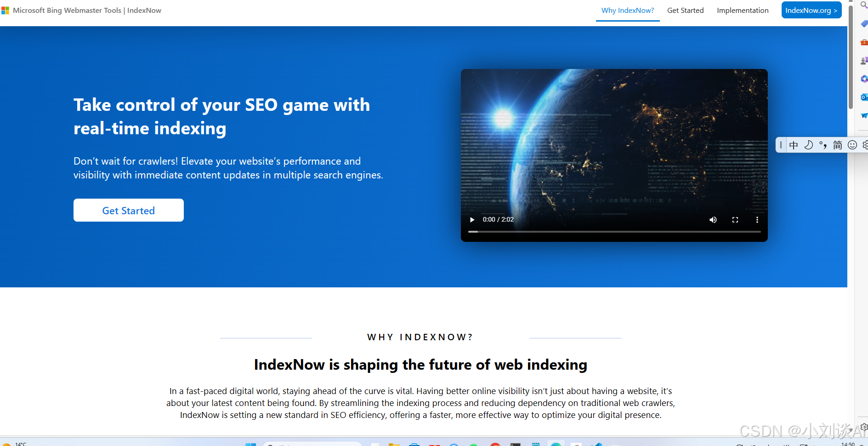Toggle half/full width moon icon on IME
Image resolution: width=868 pixels, height=446 pixels.
(808, 145)
